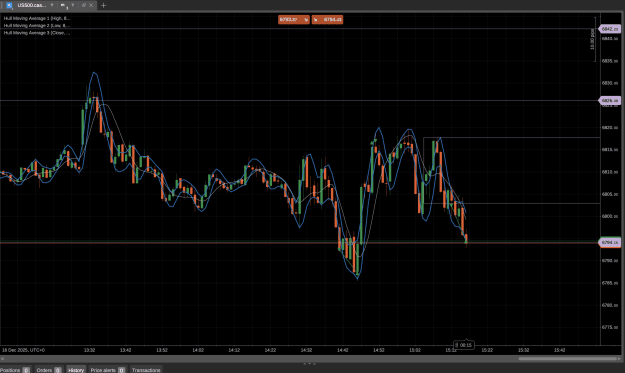Open the Orders tab
Screen dimensions: 625x373
49,370
